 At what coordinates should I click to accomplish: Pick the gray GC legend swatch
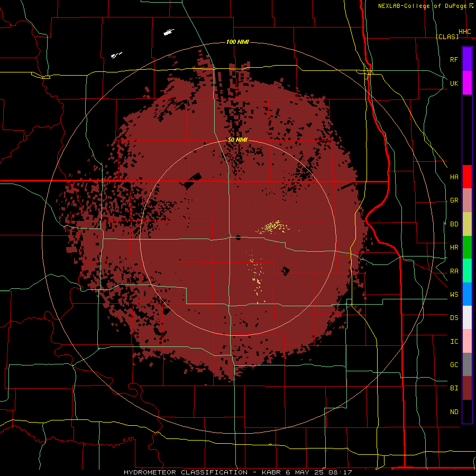[467, 364]
